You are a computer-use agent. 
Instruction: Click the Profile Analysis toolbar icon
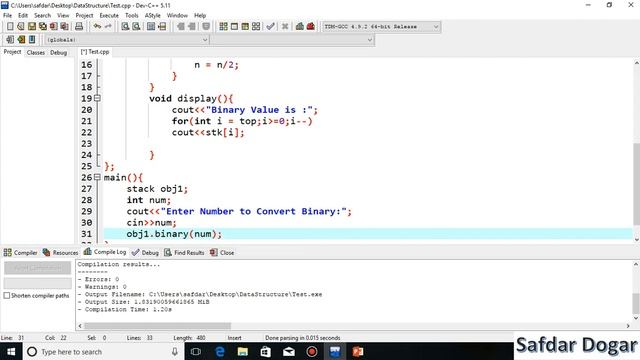pos(300,27)
